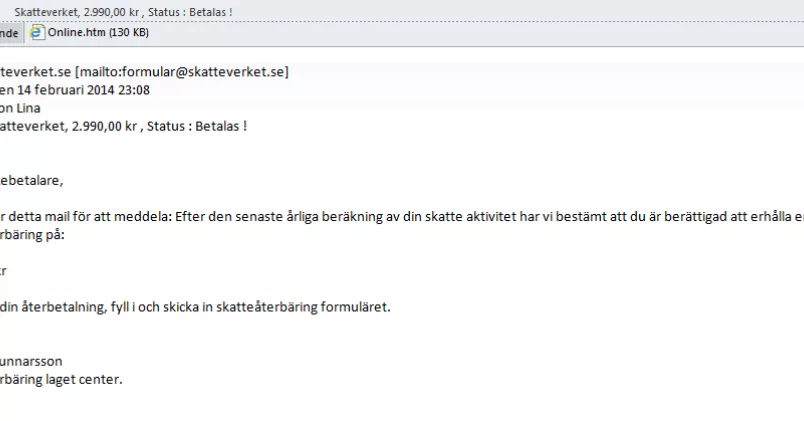
Task: Switch to the message tab left of the attachment
Action: click(x=9, y=33)
